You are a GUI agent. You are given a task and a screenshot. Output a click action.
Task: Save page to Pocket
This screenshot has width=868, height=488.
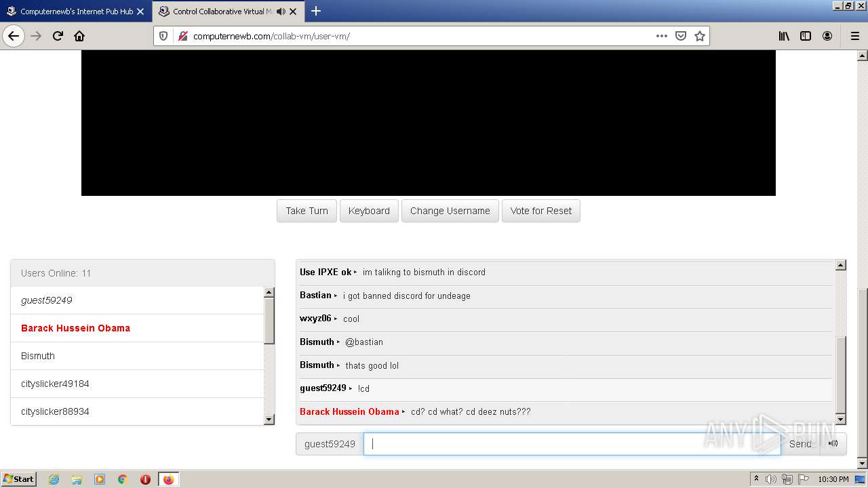(681, 36)
